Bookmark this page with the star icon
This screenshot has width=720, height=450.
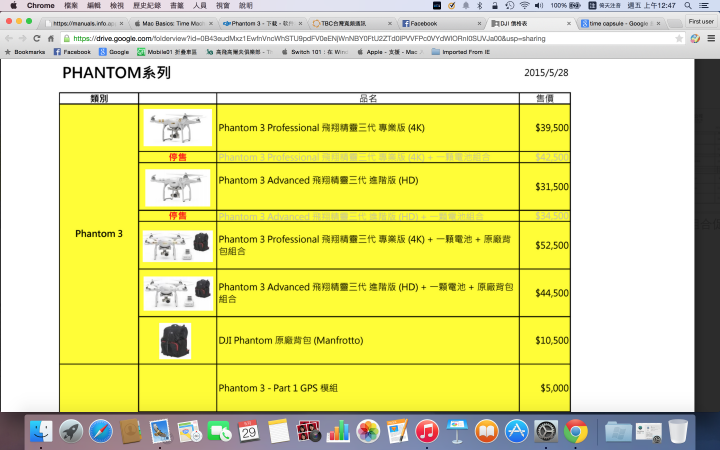(x=679, y=39)
